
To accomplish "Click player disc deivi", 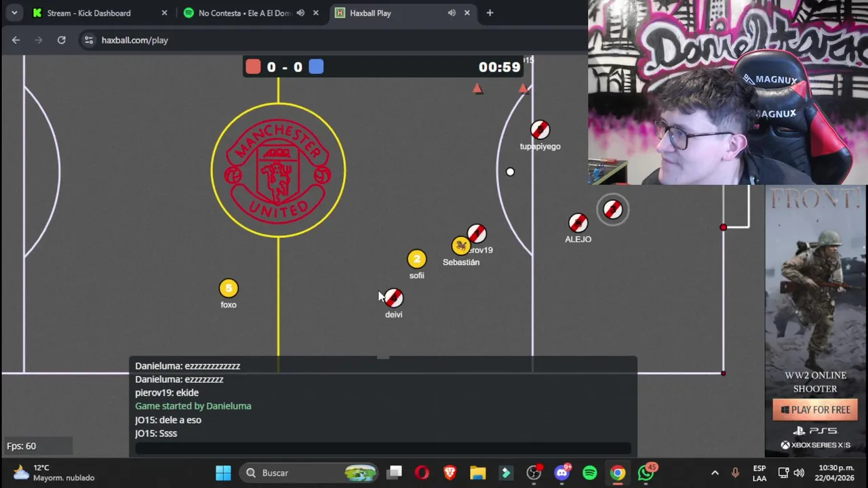I will [393, 298].
